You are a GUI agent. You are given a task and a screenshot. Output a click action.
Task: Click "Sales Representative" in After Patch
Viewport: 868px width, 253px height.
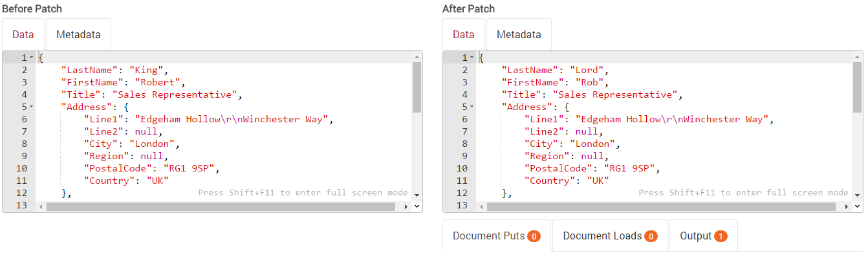pos(614,94)
